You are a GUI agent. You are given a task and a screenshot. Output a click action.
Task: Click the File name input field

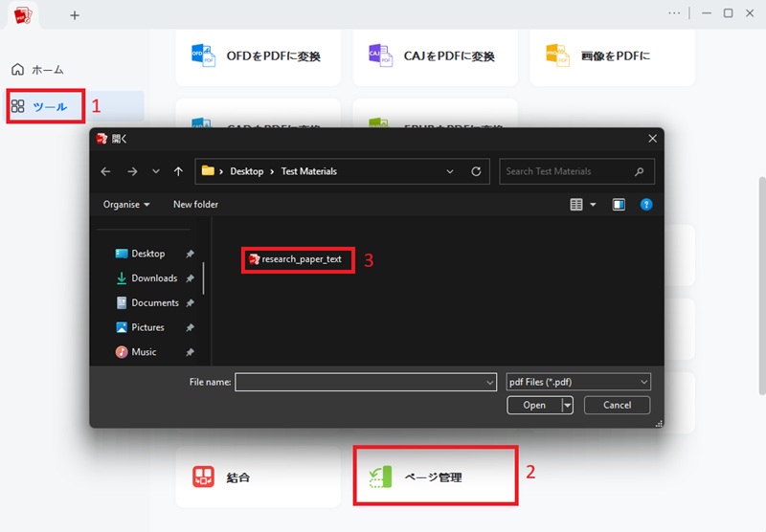click(x=366, y=382)
